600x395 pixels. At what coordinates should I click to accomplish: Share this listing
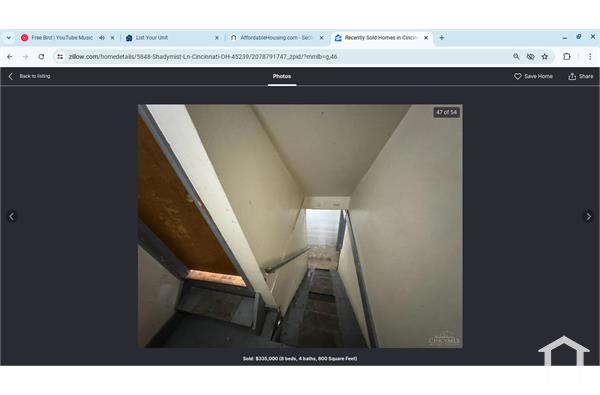point(581,76)
